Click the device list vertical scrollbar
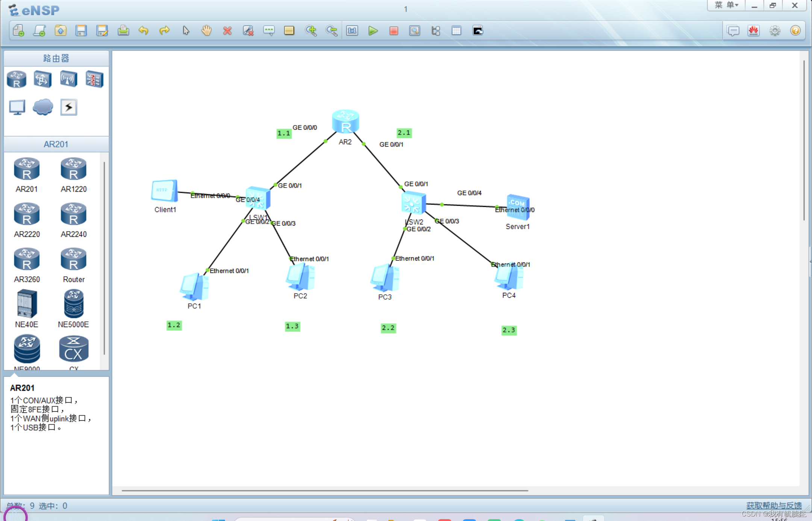The image size is (812, 521). [104, 258]
